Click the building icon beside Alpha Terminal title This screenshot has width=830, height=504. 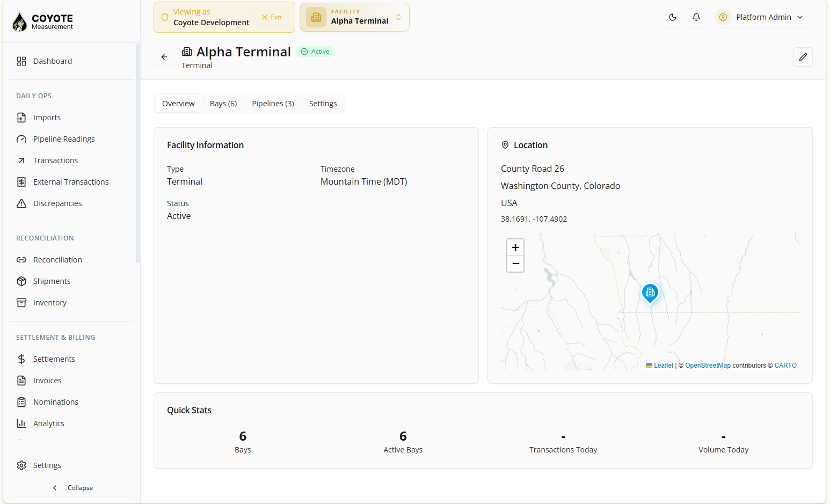pos(187,52)
